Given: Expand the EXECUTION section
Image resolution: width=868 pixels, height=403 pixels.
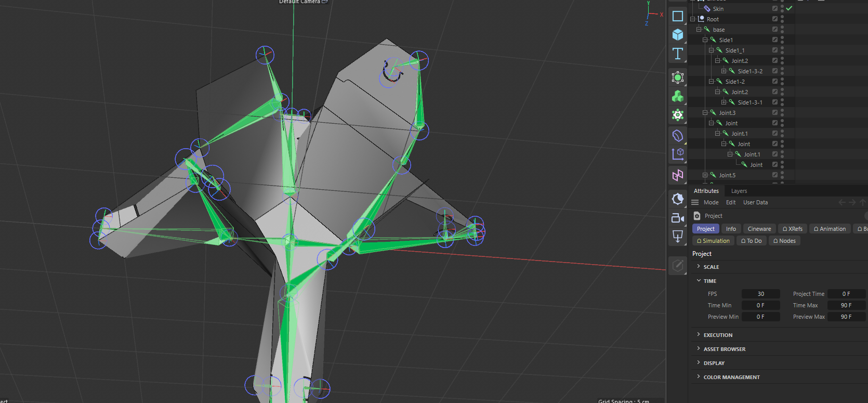Looking at the screenshot, I should (699, 335).
